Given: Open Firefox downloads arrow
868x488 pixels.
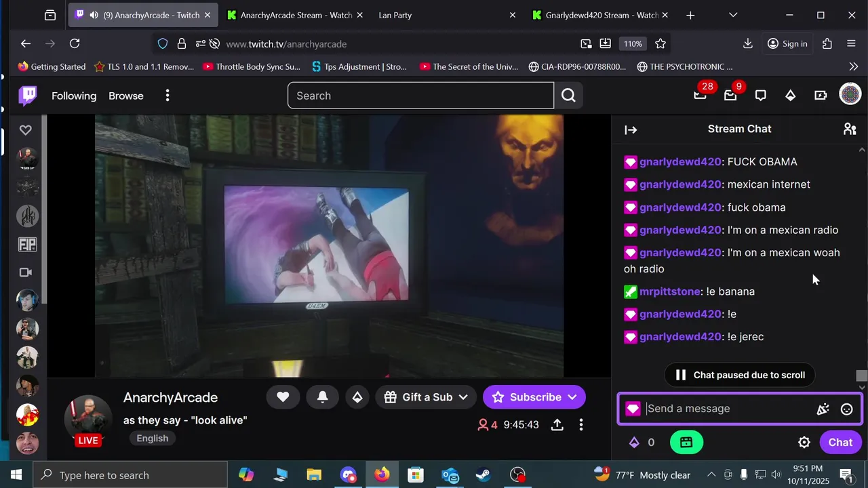Looking at the screenshot, I should [748, 43].
